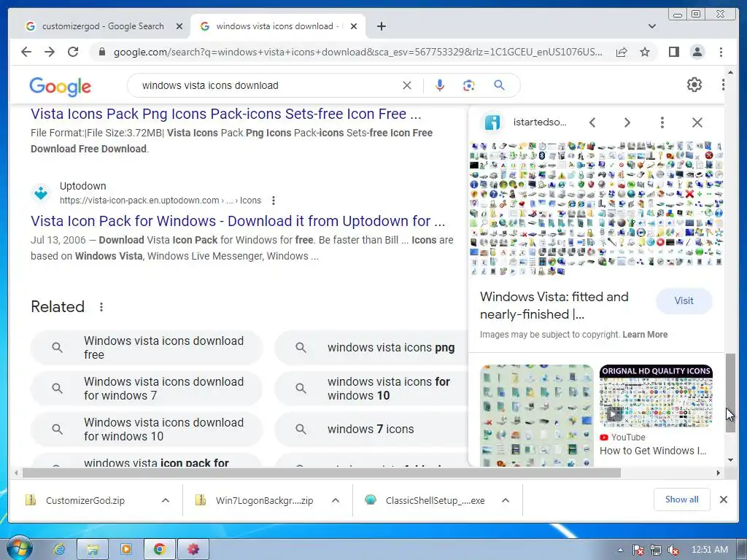Open Windows Explorer from taskbar

click(x=93, y=550)
